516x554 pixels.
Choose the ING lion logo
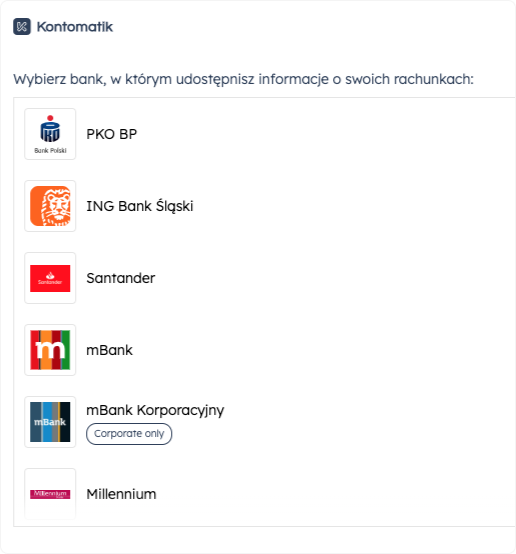pyautogui.click(x=50, y=206)
